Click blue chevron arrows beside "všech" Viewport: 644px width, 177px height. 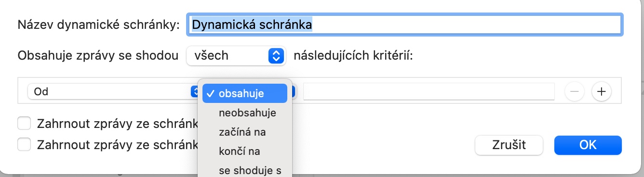[275, 56]
